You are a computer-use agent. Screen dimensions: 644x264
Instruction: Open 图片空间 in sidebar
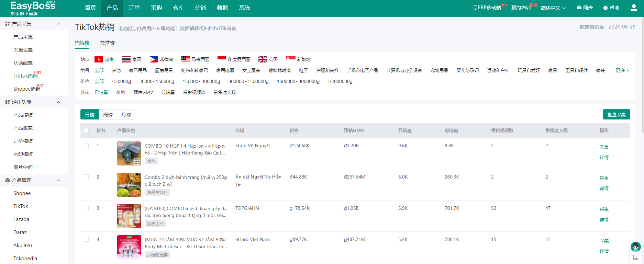pyautogui.click(x=23, y=167)
